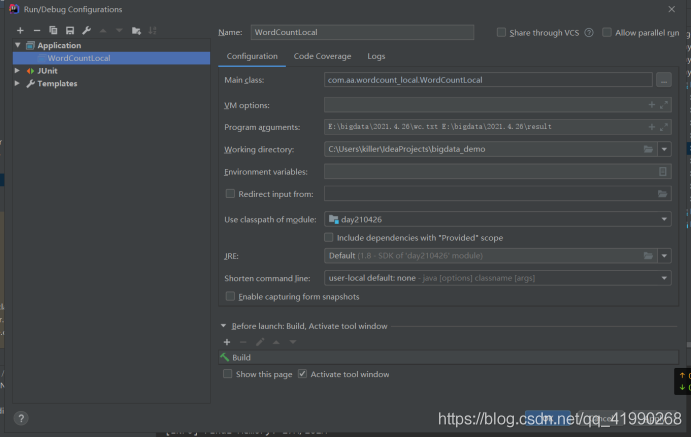Open the JRE dropdown arrow
Viewport: 692px width, 438px height.
(664, 256)
